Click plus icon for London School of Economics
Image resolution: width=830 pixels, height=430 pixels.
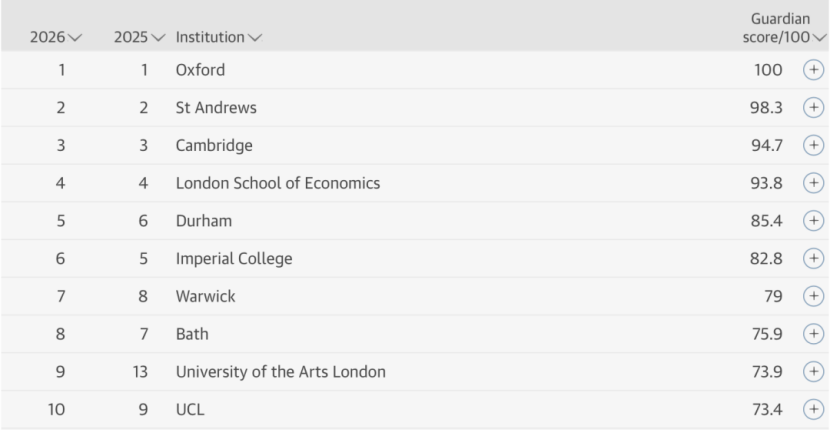pyautogui.click(x=814, y=183)
